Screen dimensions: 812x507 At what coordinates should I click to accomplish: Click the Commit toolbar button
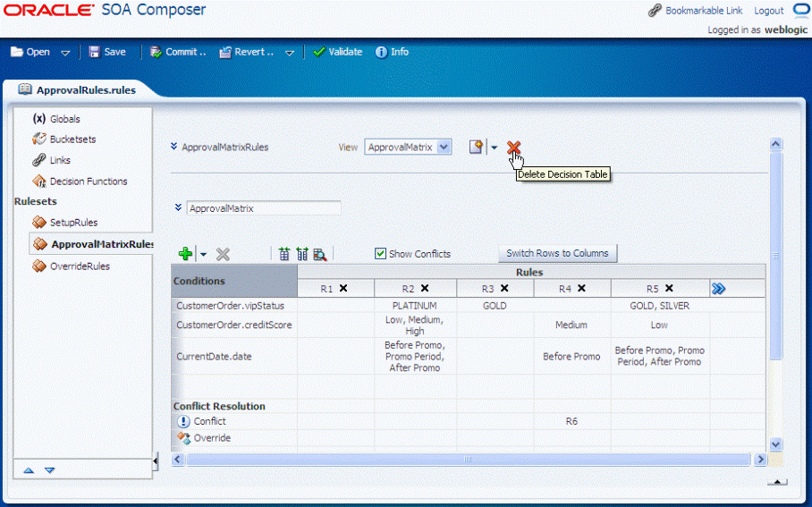click(178, 52)
